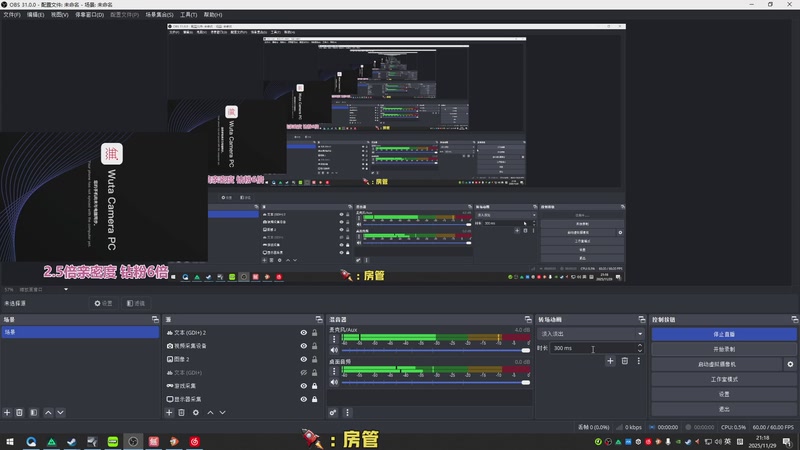
Task: Open 麦克风/Aux options dots menu
Action: (x=334, y=339)
